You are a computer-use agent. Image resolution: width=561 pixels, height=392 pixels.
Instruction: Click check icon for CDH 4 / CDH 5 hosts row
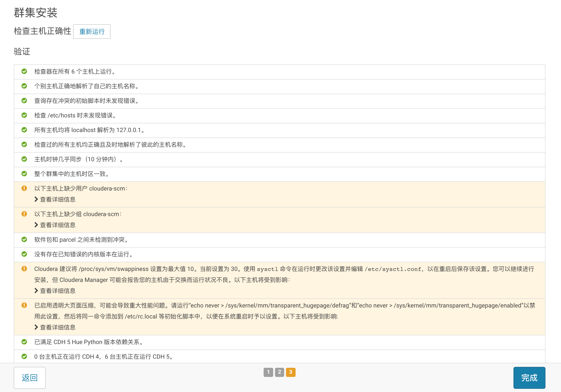tap(24, 356)
